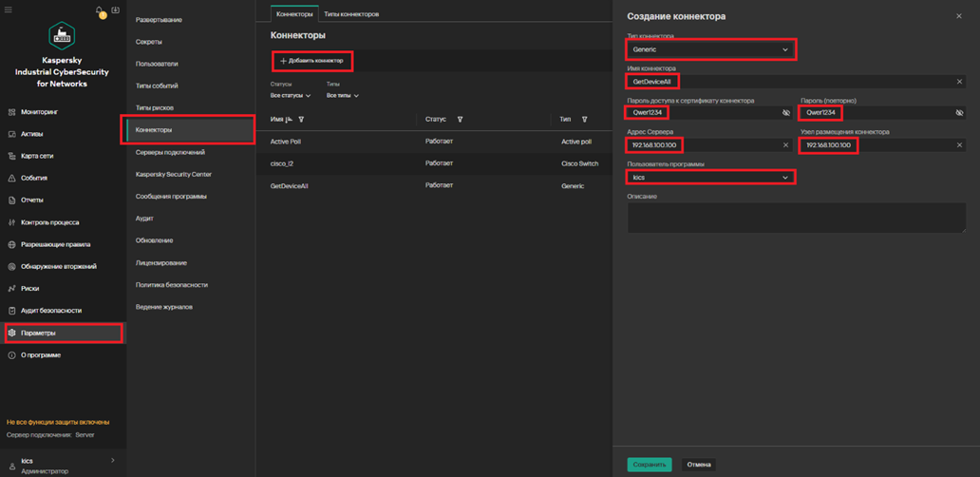Image resolution: width=980 pixels, height=477 pixels.
Task: Click the filter icon in Статус column
Action: [460, 119]
